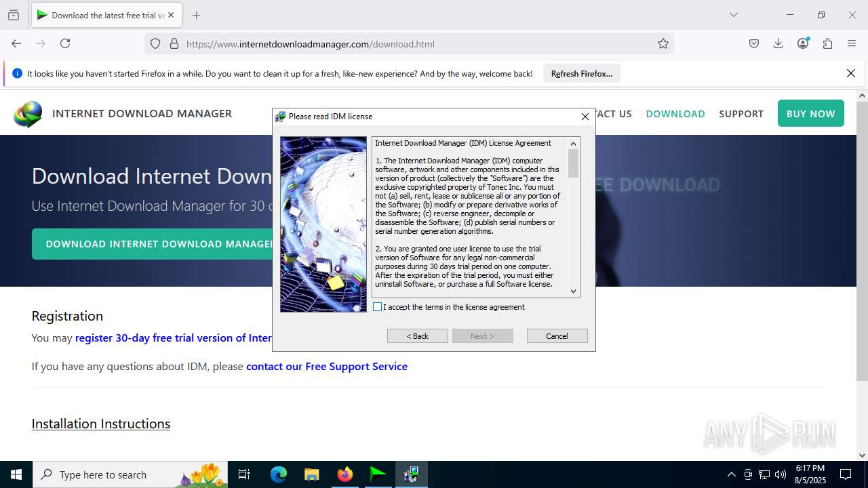The height and width of the screenshot is (488, 868).
Task: Open network status tray icon
Action: 764,474
